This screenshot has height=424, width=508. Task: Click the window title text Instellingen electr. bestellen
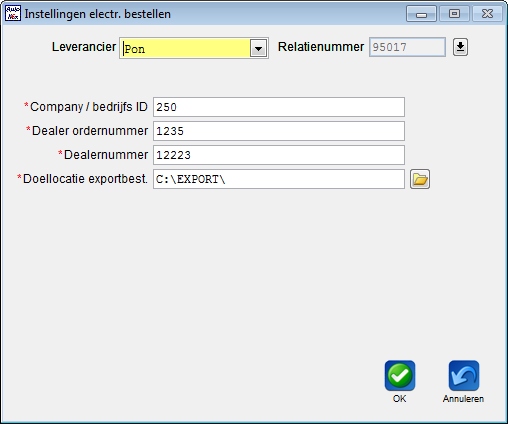tap(98, 14)
